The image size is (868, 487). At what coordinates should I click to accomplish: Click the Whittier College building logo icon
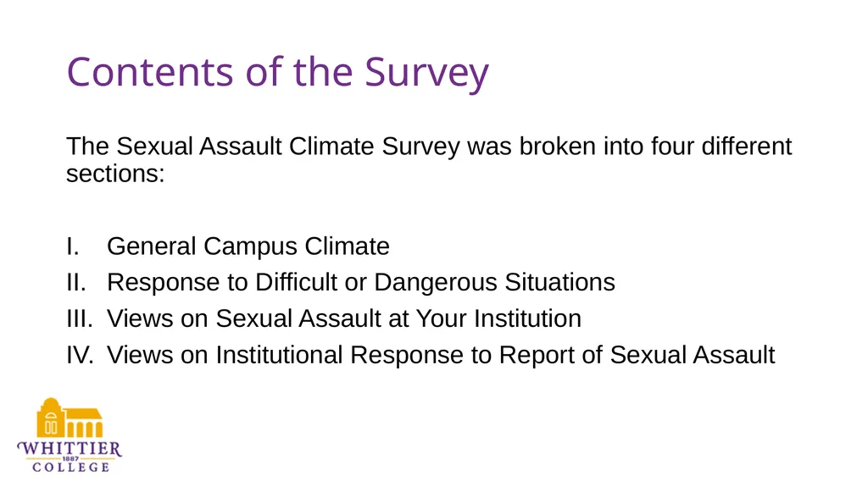pos(70,418)
